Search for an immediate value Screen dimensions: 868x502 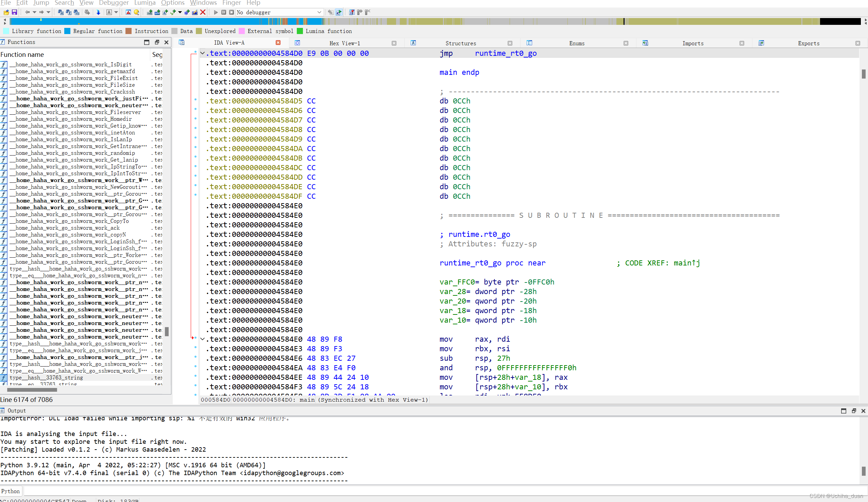[77, 12]
